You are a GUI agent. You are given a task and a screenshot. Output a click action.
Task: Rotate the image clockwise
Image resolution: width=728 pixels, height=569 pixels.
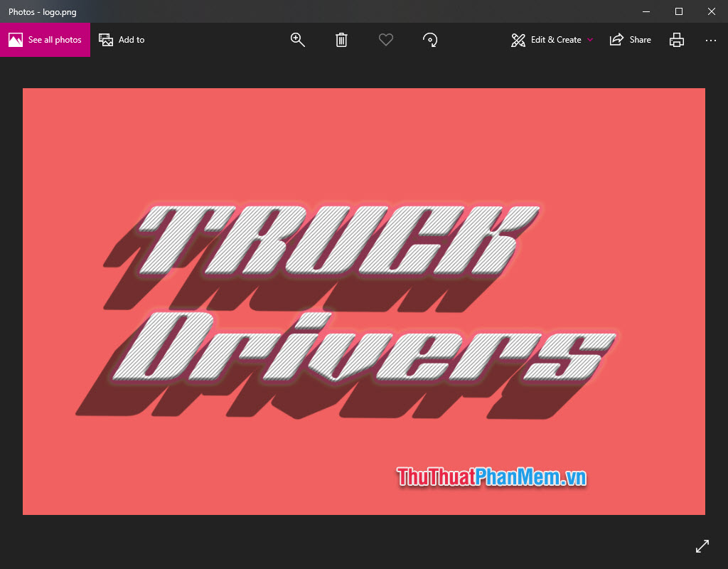430,40
